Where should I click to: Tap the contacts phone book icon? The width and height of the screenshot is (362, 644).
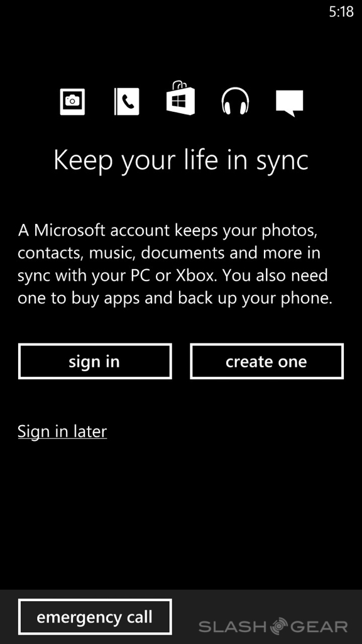click(126, 101)
